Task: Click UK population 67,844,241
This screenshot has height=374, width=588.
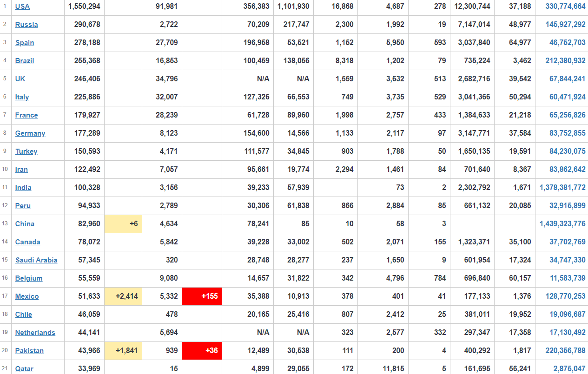Action: coord(567,79)
